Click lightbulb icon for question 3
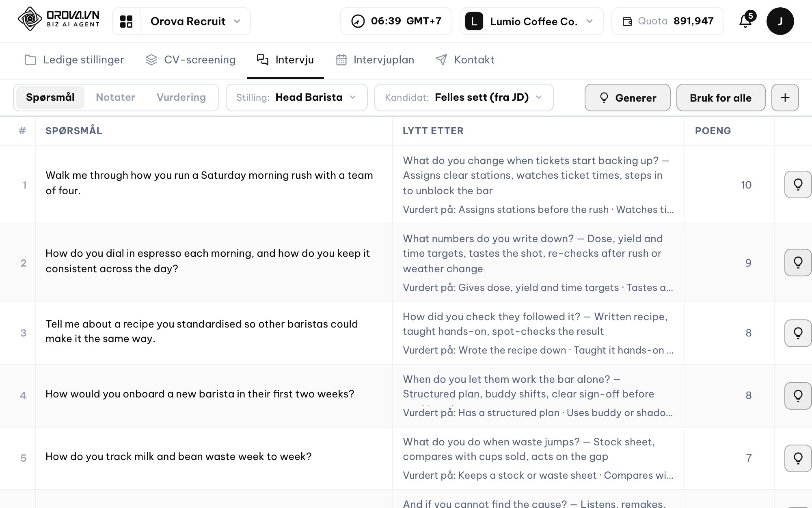Viewport: 812px width, 508px height. (798, 333)
